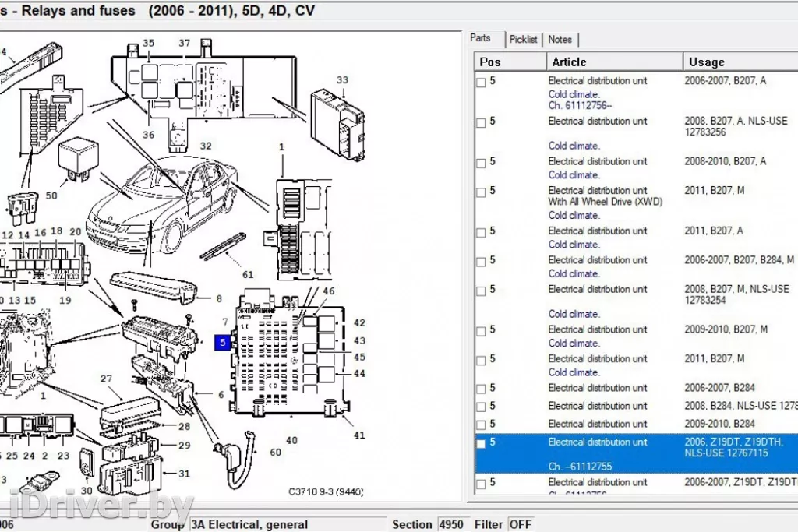Click part label 40 below distribution unit
Image resolution: width=798 pixels, height=532 pixels.
tap(291, 440)
